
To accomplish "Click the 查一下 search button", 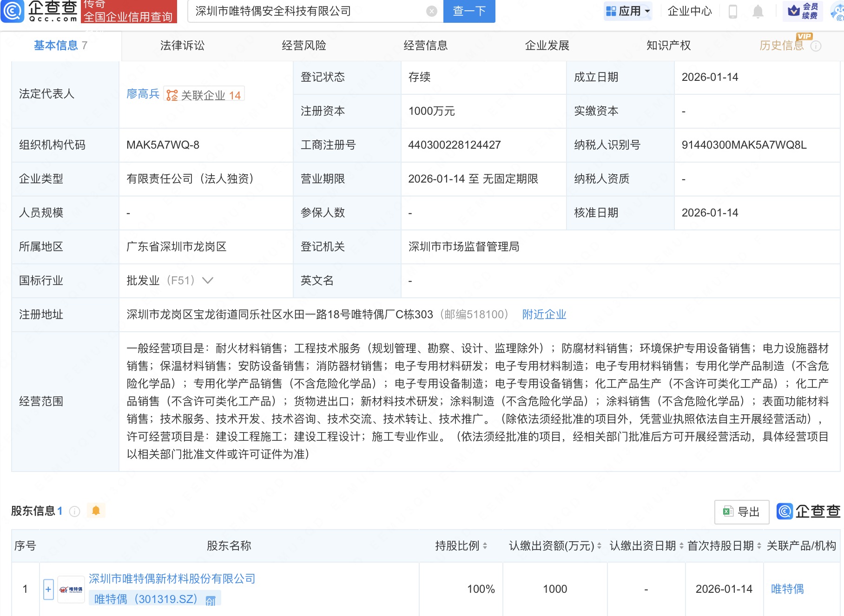I will (469, 11).
